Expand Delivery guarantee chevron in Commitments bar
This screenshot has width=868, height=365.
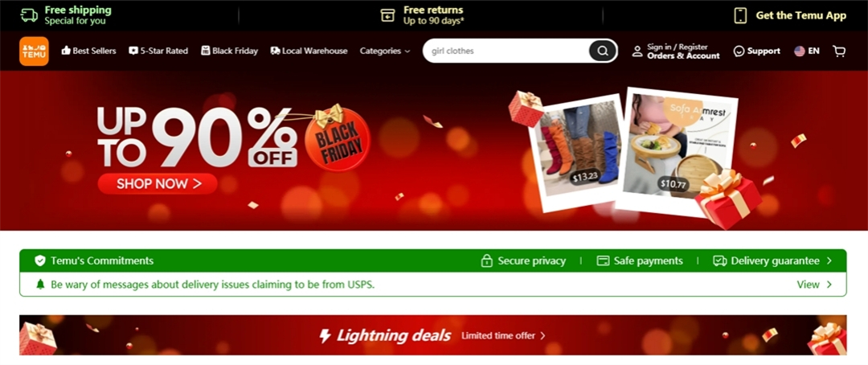829,260
